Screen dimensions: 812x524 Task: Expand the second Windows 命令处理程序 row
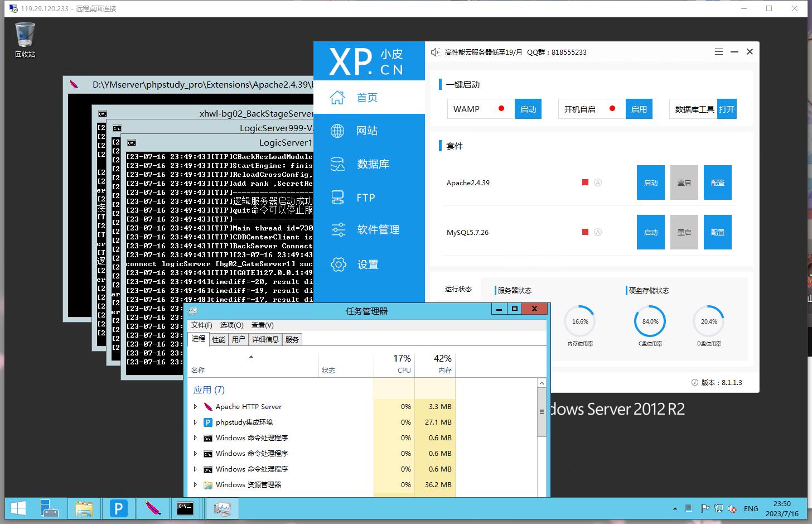pos(195,454)
